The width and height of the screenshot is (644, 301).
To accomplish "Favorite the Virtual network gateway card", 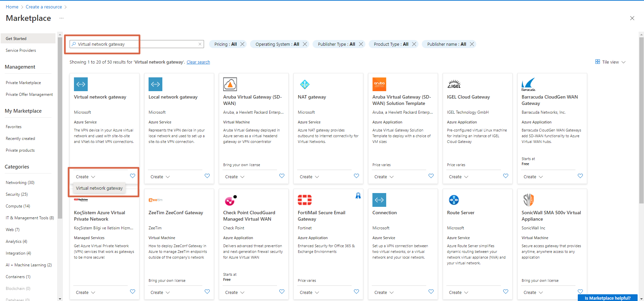I will tap(132, 176).
